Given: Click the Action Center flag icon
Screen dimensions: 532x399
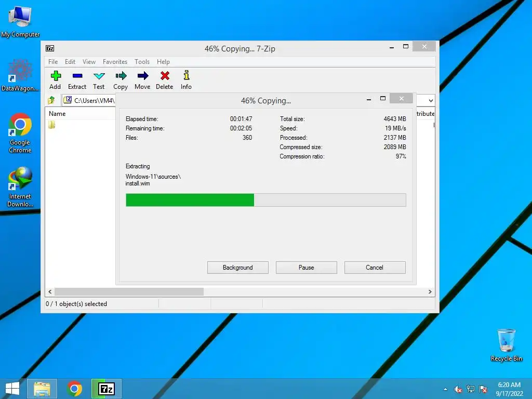Looking at the screenshot, I should 483,389.
